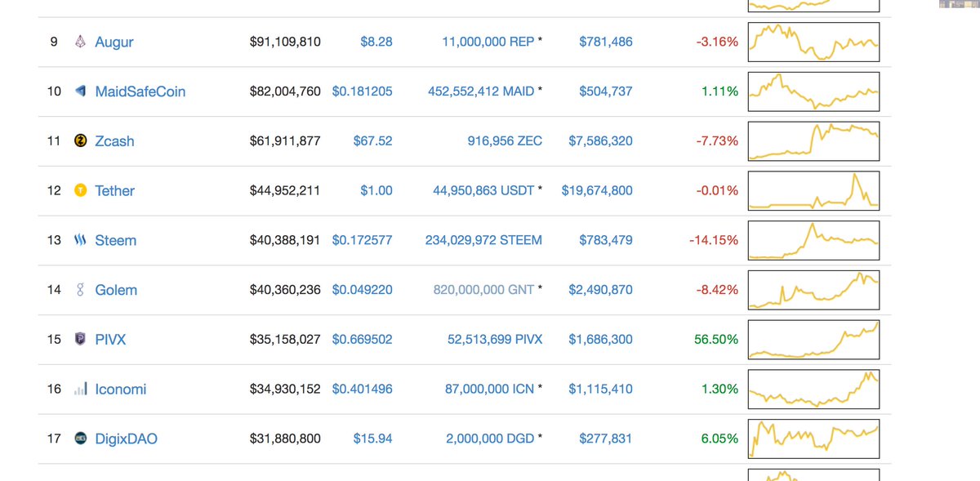The image size is (980, 481).
Task: Click the Iconomi coin logo icon
Action: pos(80,390)
